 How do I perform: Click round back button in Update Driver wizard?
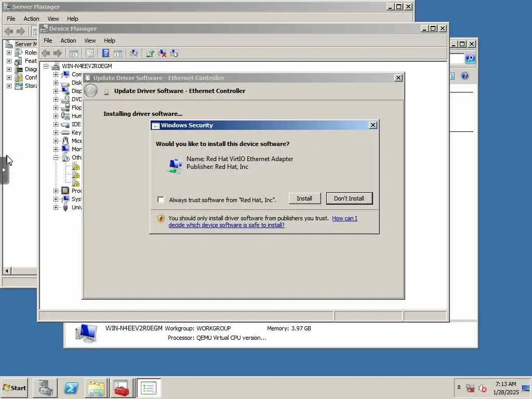pos(91,91)
